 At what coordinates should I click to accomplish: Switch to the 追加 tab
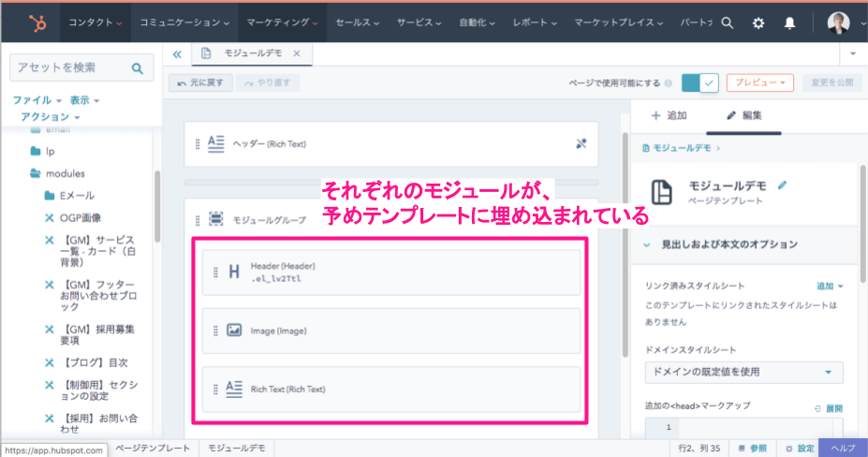[669, 116]
